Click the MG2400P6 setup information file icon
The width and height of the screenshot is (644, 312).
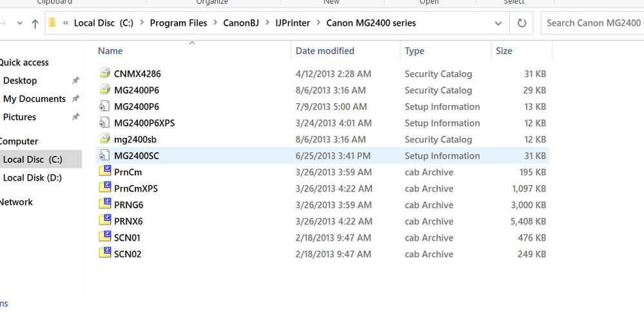coord(104,106)
